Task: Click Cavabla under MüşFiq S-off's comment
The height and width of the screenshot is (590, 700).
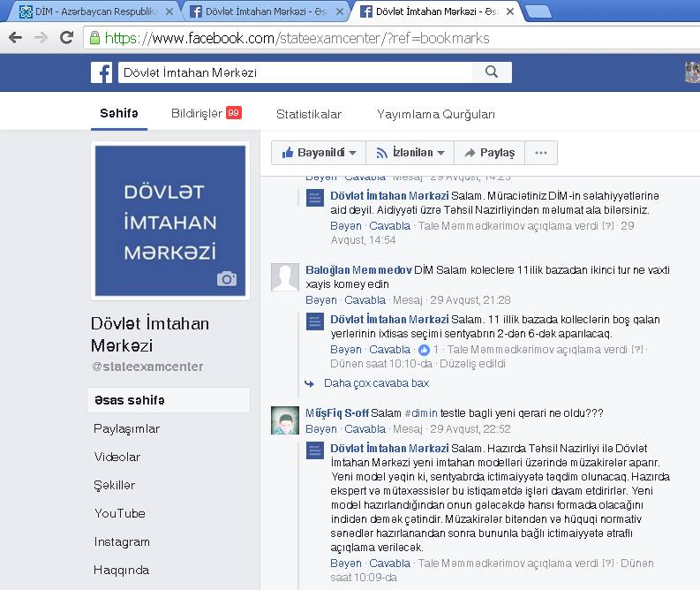Action: click(x=365, y=429)
